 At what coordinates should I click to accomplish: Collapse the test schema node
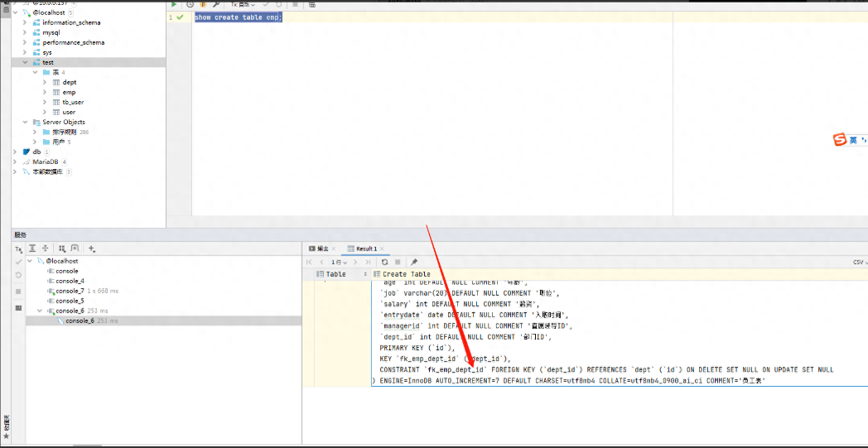(x=25, y=63)
